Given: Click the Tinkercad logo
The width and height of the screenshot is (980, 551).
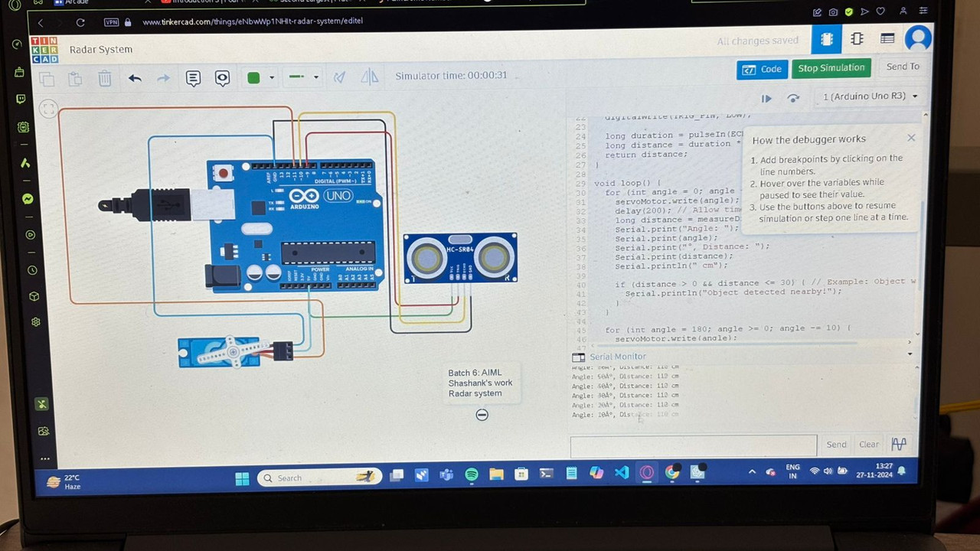Looking at the screenshot, I should click(44, 50).
